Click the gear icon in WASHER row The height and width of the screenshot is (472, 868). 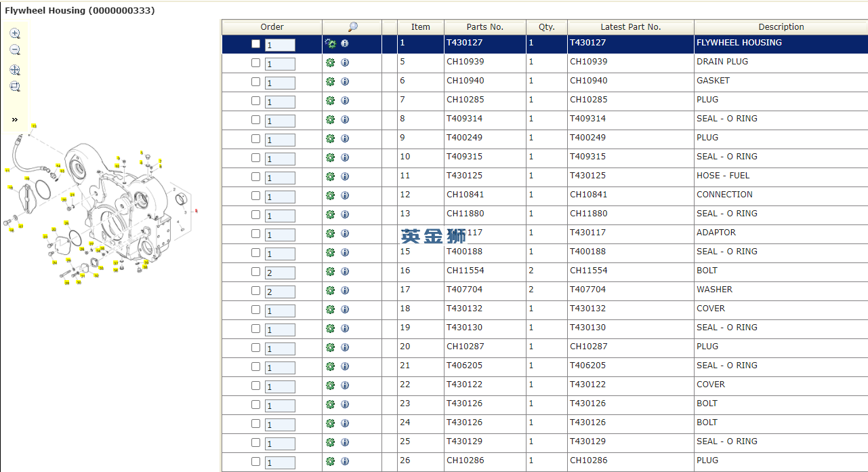click(331, 290)
